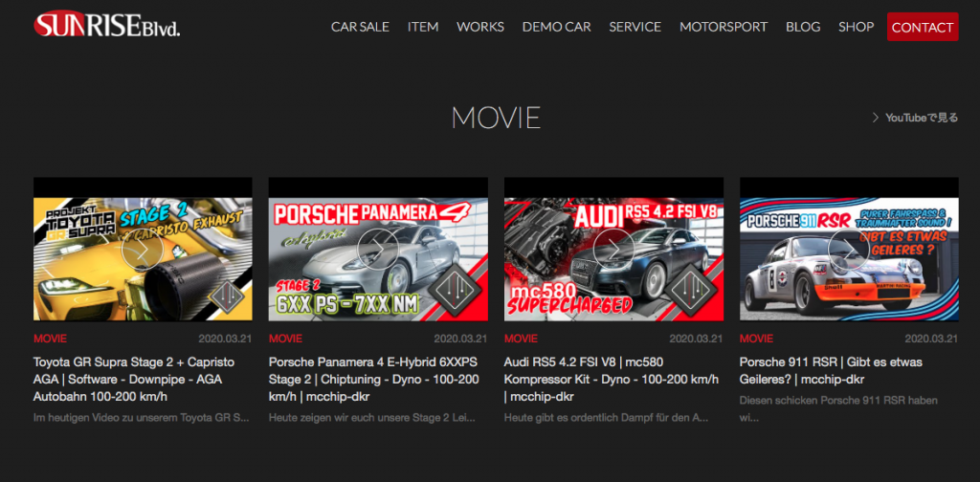Click MOVIE tag under Supra video
Image resolution: width=980 pixels, height=482 pixels.
tap(51, 339)
